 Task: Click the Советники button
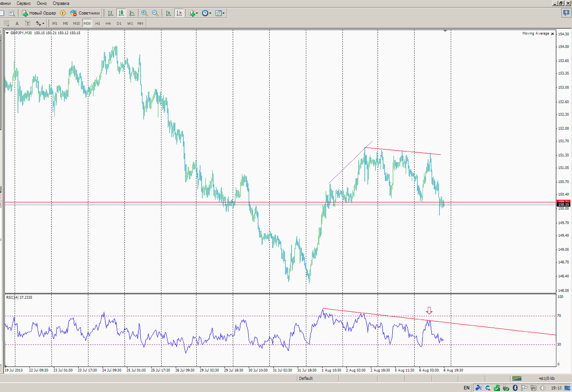tap(85, 13)
